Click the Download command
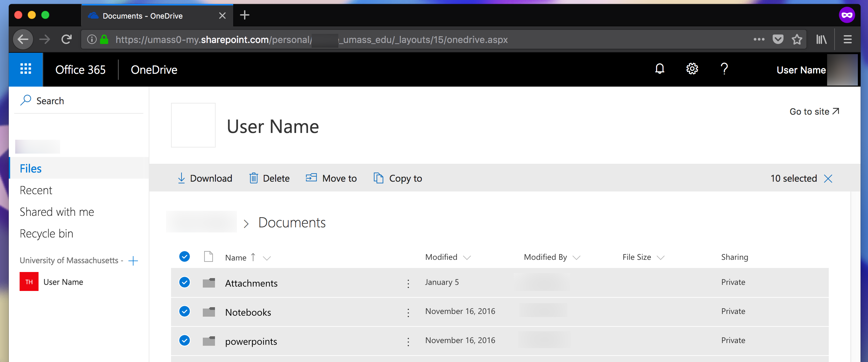Image resolution: width=868 pixels, height=362 pixels. coord(205,178)
